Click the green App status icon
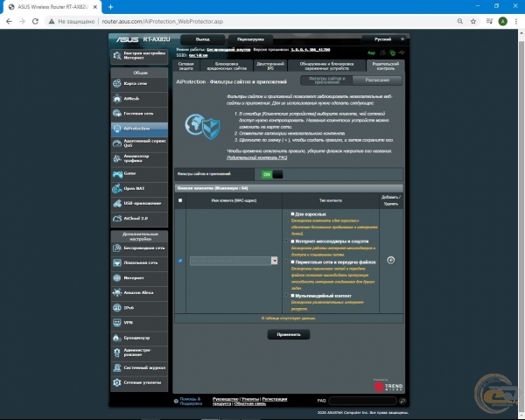Viewport: 525px width, 420px height. click(x=371, y=52)
